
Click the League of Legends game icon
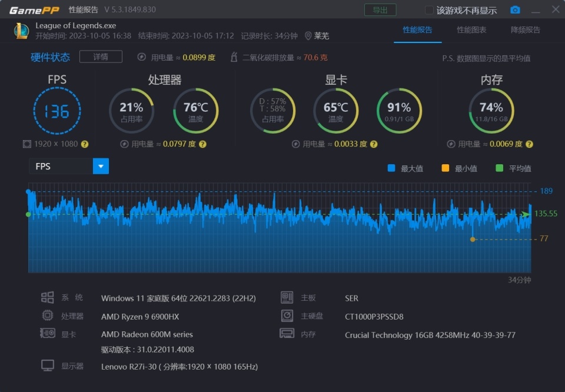click(21, 31)
